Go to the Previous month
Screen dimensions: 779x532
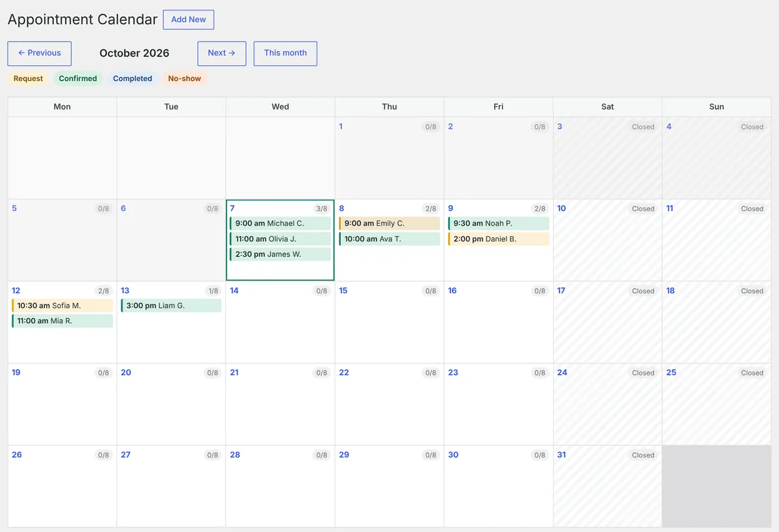point(40,53)
